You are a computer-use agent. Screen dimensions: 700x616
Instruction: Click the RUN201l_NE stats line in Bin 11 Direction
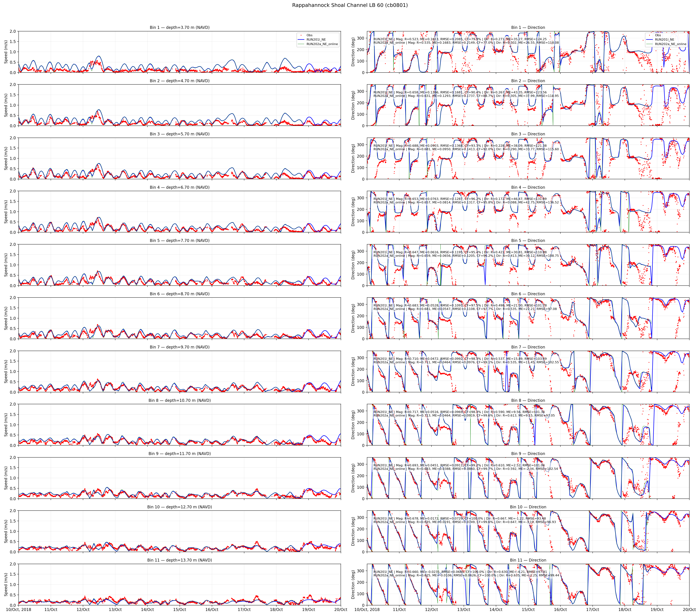click(x=460, y=572)
